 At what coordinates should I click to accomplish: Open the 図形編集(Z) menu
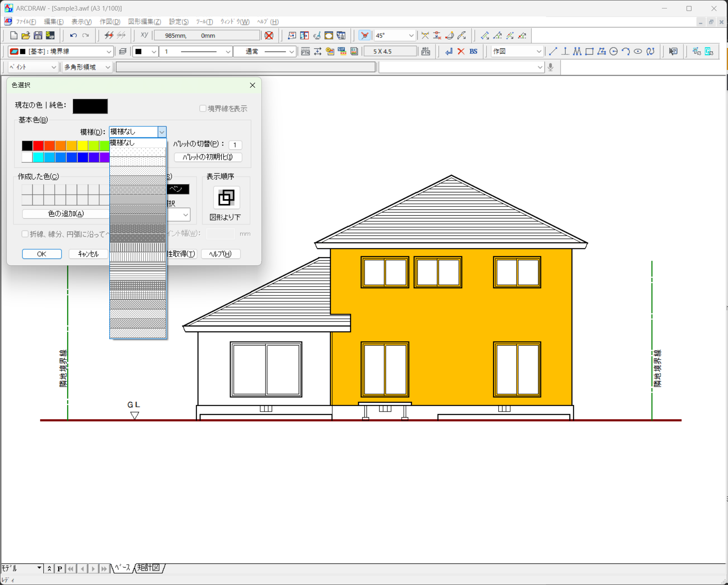coord(144,22)
